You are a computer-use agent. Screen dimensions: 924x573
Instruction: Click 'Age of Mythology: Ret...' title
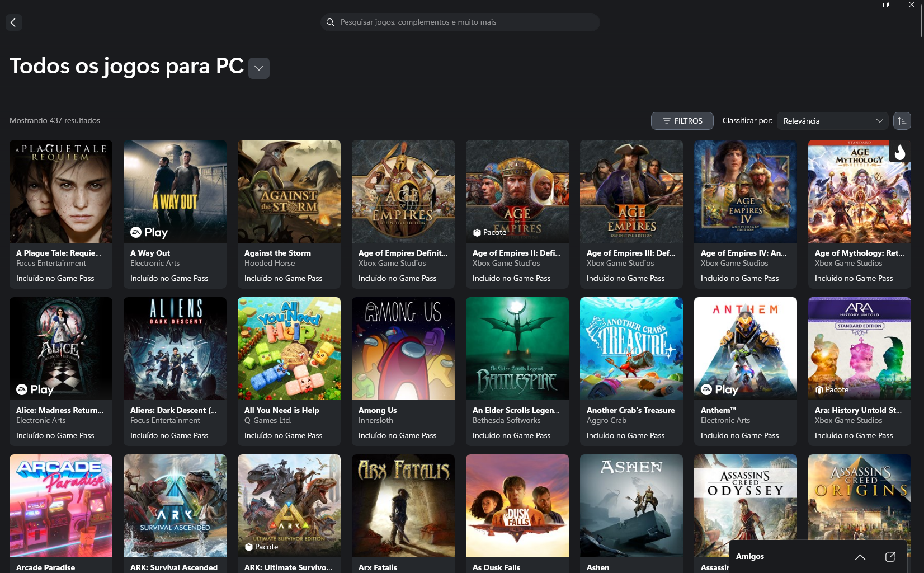(860, 253)
